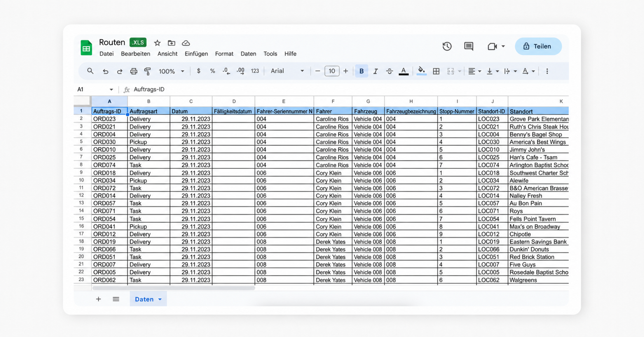Format as percent
Image resolution: width=644 pixels, height=337 pixels.
[x=212, y=71]
